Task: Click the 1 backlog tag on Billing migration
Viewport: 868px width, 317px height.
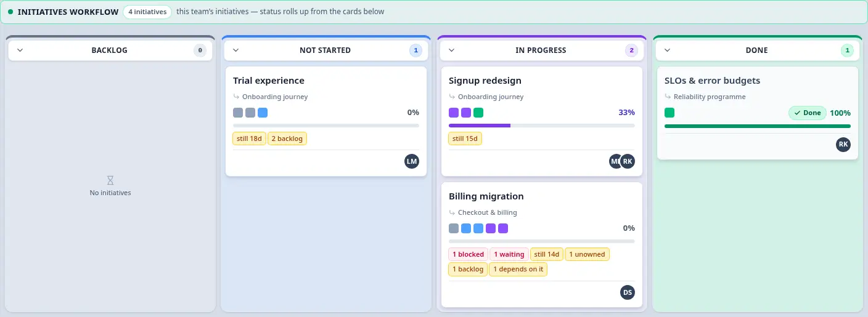Action: (468, 269)
